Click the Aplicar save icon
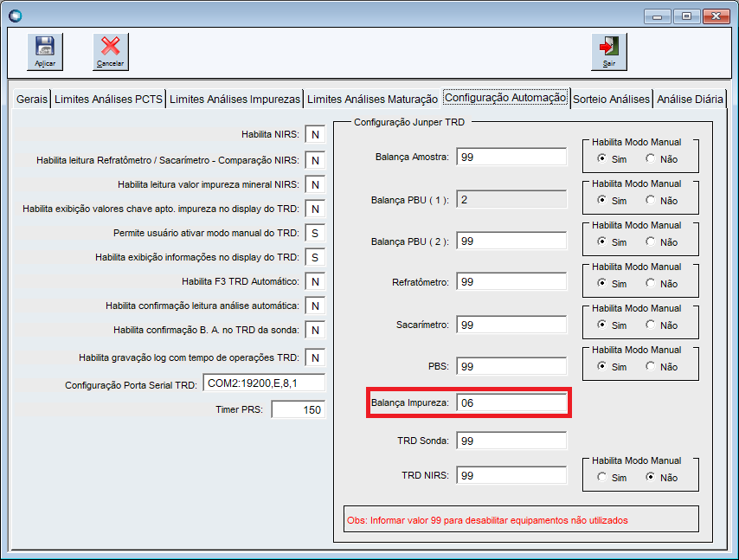The height and width of the screenshot is (560, 739). coord(45,51)
